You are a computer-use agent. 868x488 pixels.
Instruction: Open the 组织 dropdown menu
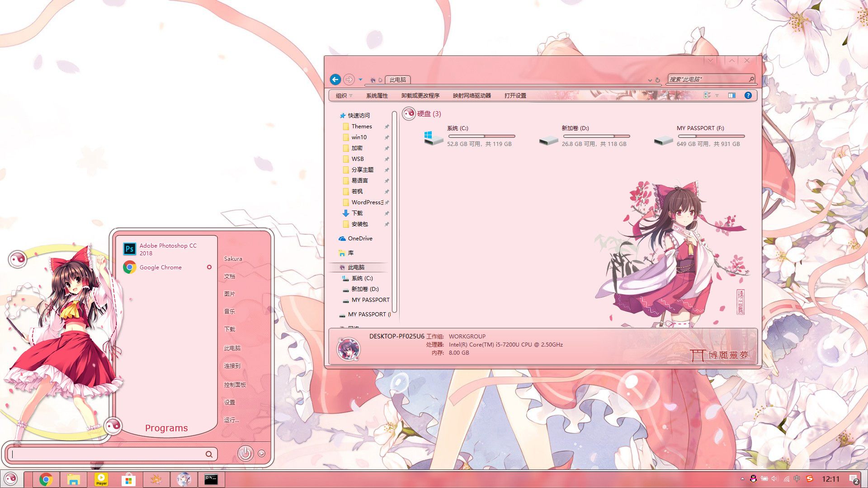click(344, 95)
